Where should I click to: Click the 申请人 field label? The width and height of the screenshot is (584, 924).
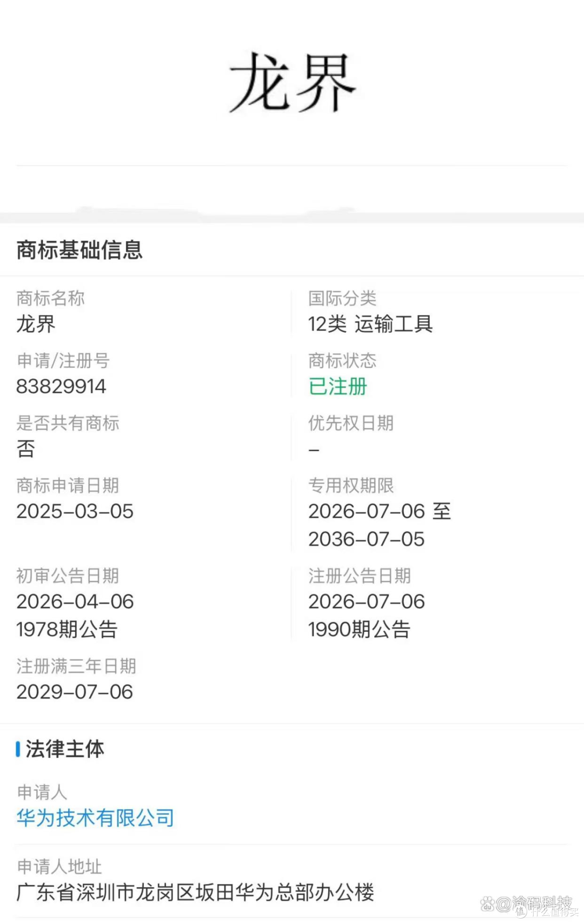click(42, 792)
